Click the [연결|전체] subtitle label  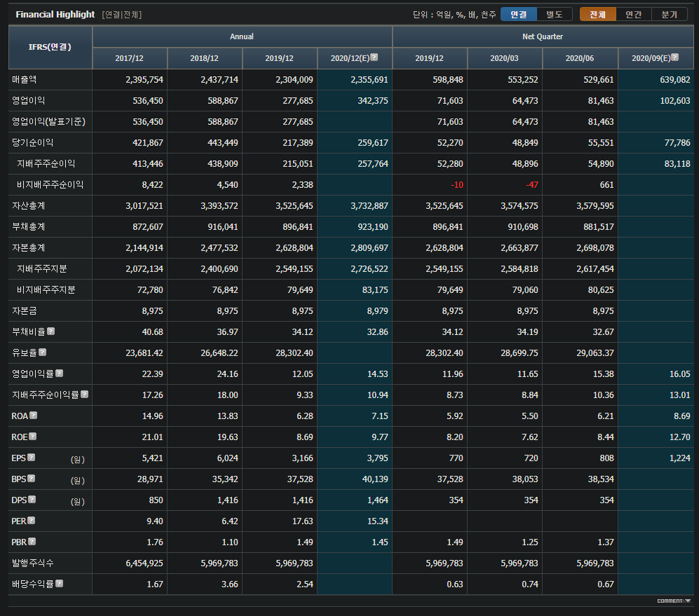[x=122, y=15]
